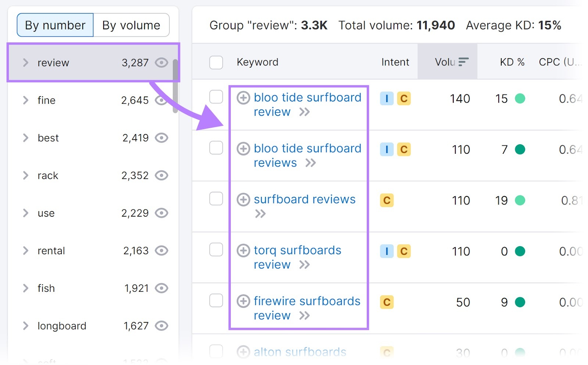588x365 pixels.
Task: Click the CPC column header
Action: coord(560,62)
